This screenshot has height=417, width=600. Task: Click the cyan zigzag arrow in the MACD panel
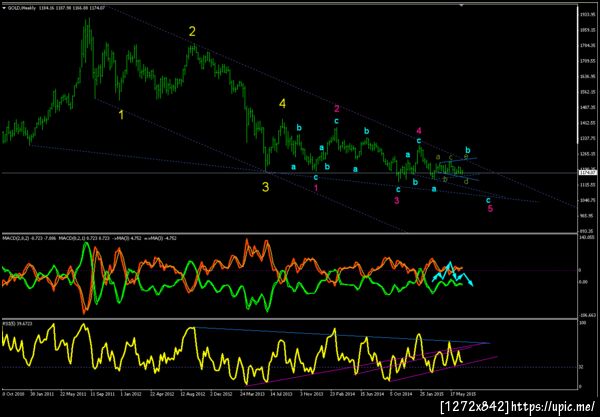pyautogui.click(x=453, y=274)
